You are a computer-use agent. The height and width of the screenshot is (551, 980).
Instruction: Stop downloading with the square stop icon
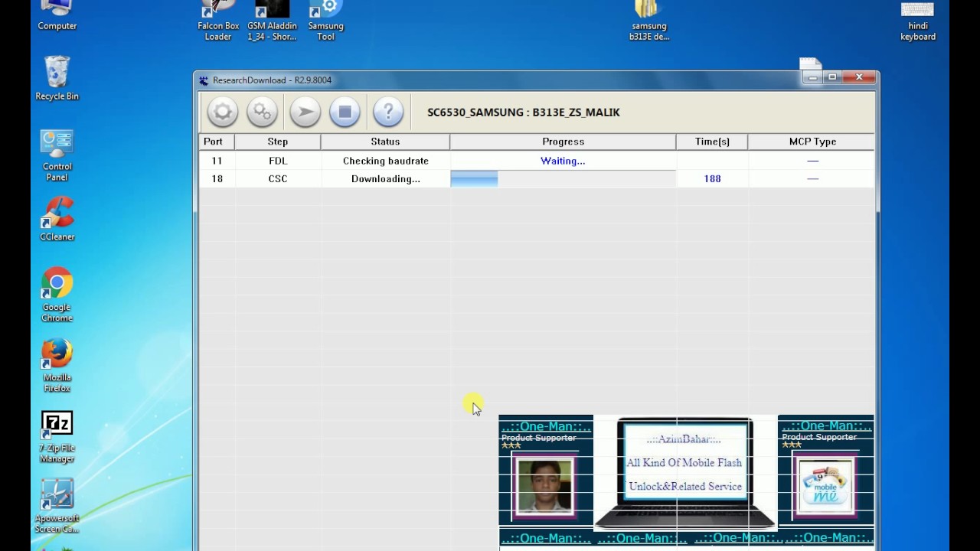pos(345,112)
